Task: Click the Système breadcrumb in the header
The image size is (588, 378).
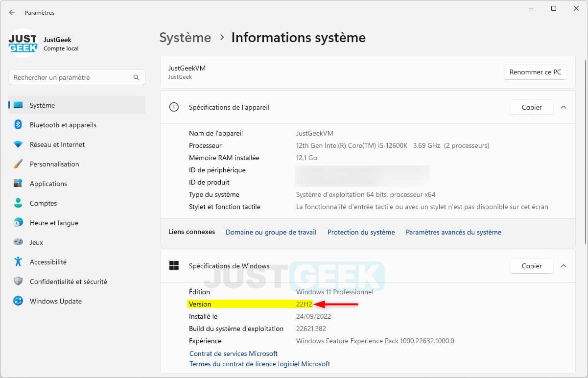Action: click(x=185, y=38)
